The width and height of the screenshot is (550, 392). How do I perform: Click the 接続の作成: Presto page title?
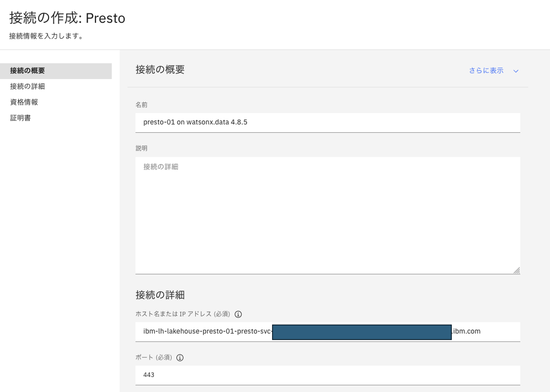point(67,18)
